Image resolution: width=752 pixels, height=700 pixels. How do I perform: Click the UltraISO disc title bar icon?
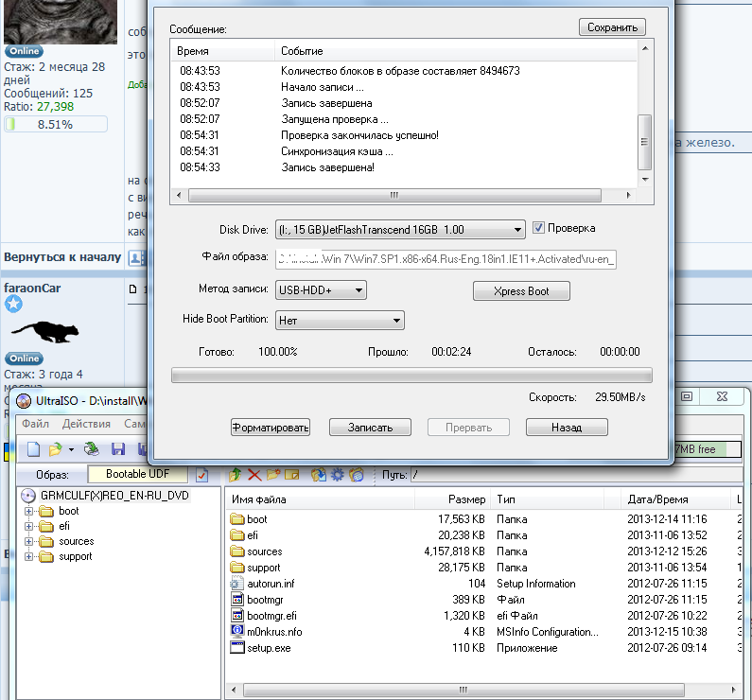click(24, 401)
